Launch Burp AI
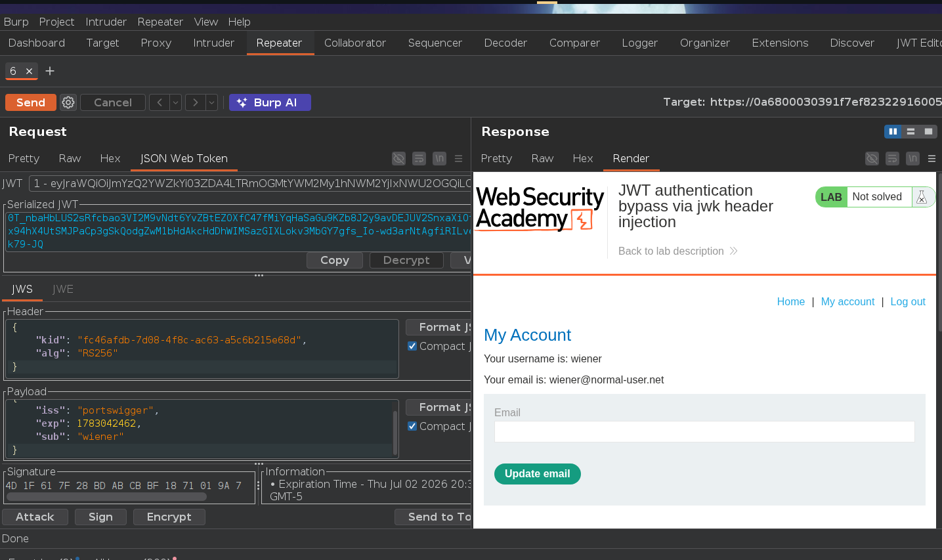942x560 pixels. coord(270,102)
